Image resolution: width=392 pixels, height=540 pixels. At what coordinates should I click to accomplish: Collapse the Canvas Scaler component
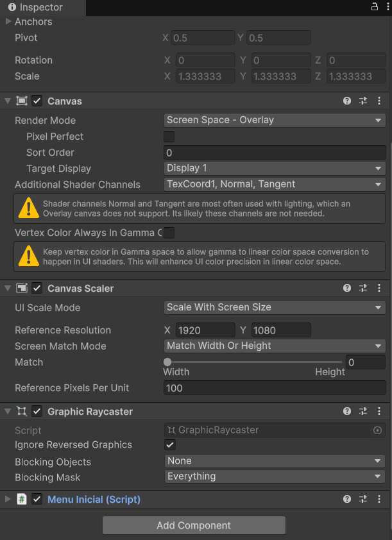(8, 288)
